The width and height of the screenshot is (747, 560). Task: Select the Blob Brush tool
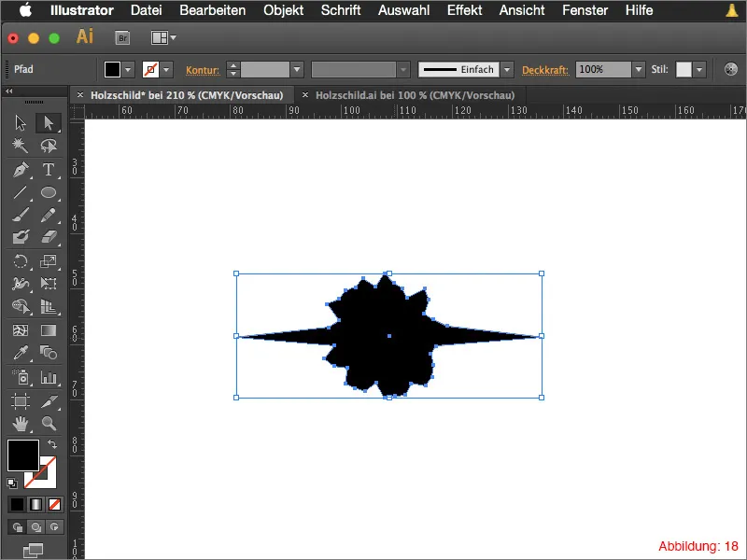pyautogui.click(x=21, y=237)
